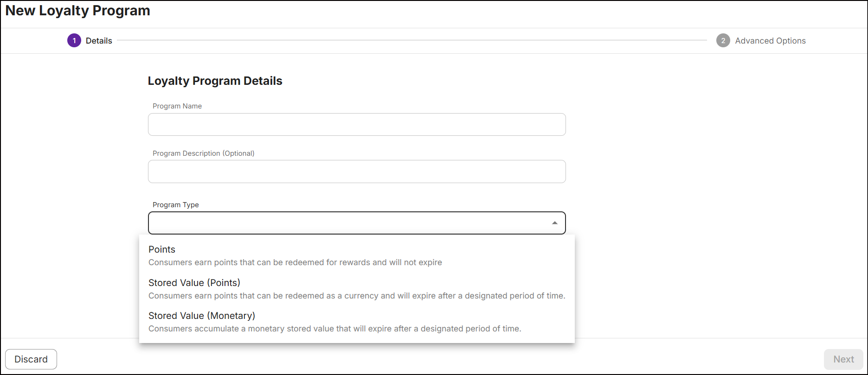Click the step 2 gray circle icon

click(x=723, y=41)
